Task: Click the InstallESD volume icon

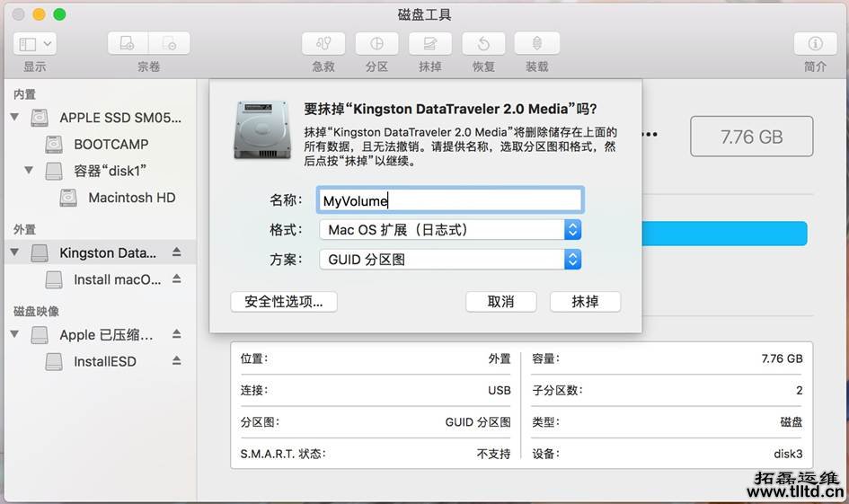Action: pos(54,361)
